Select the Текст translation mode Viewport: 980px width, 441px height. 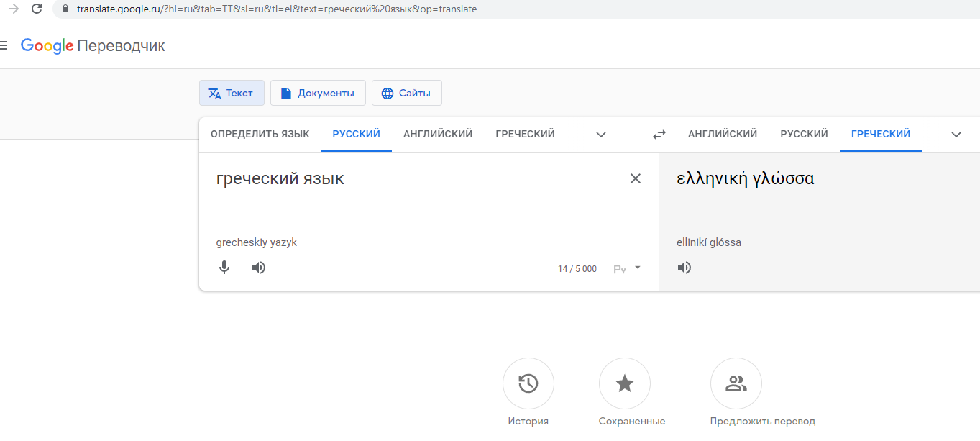pyautogui.click(x=232, y=93)
